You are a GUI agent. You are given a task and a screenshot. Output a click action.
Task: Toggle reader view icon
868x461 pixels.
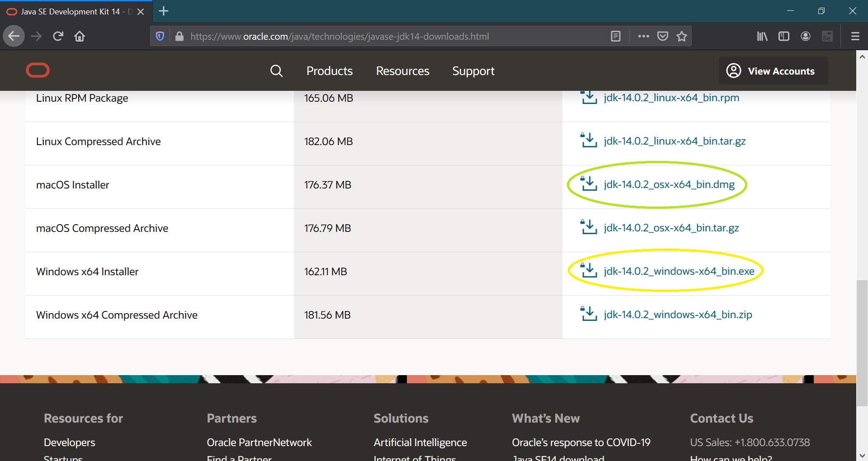(x=616, y=36)
